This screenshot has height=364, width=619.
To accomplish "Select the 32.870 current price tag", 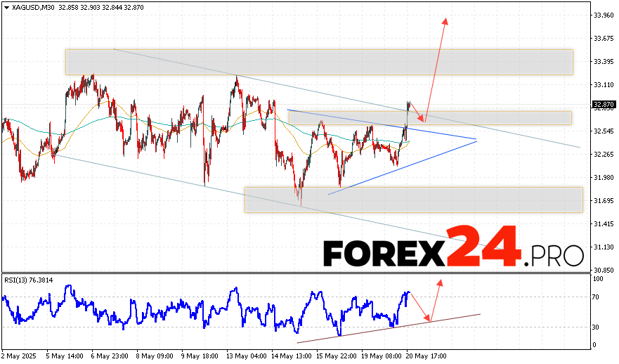I will (604, 104).
